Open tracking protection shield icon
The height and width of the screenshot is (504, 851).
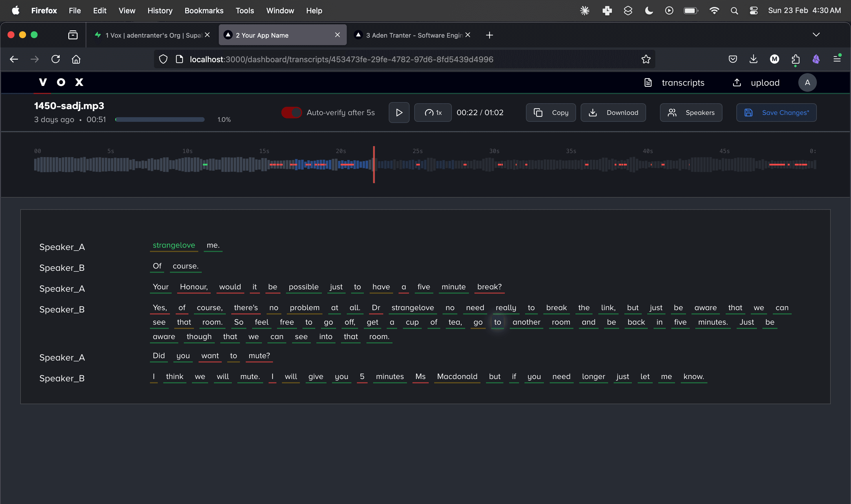[x=164, y=59]
